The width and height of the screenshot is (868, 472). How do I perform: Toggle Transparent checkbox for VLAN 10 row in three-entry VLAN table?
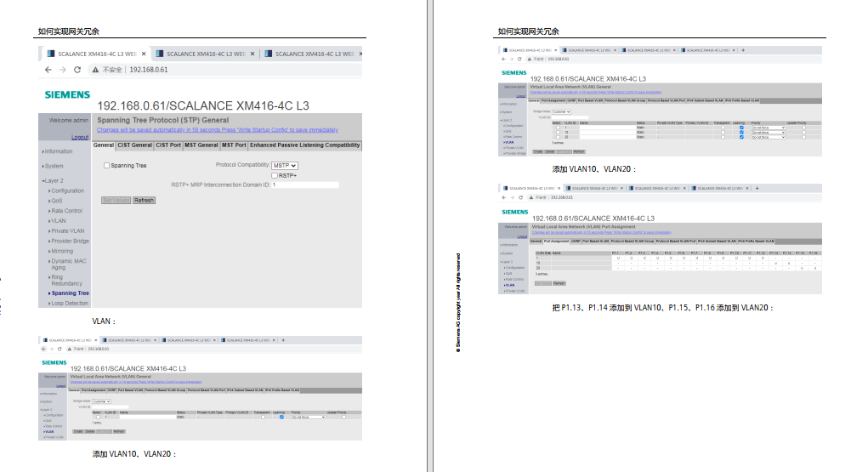(x=723, y=133)
